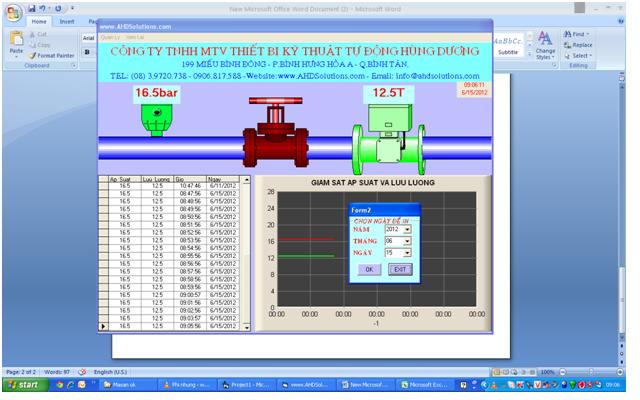640x400 pixels.
Task: Click the Word zoom slider
Action: pos(590,371)
